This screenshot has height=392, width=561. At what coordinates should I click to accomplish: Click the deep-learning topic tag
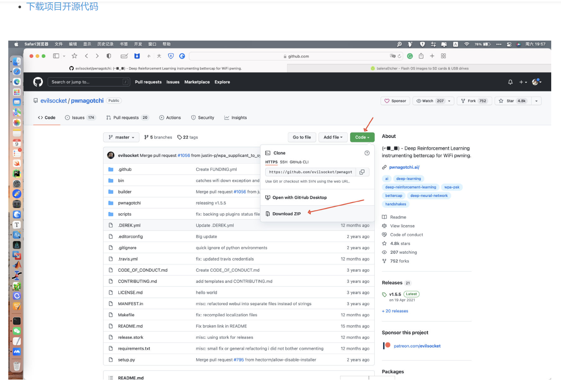(409, 179)
